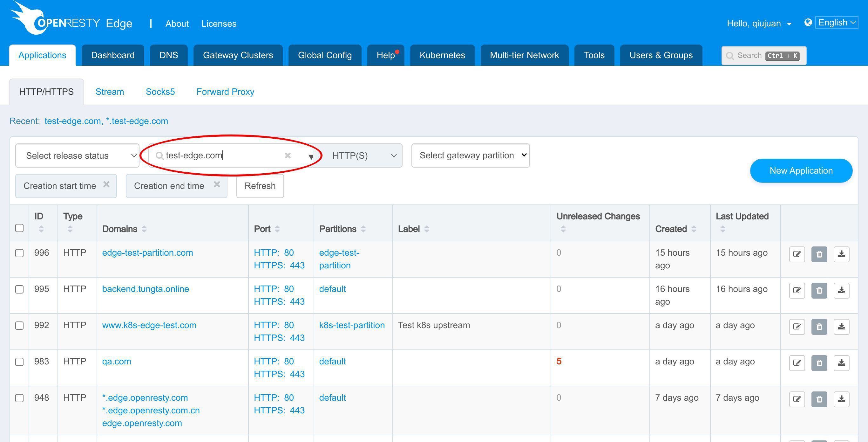
Task: Open the k8s-test-partition partition link
Action: click(352, 325)
